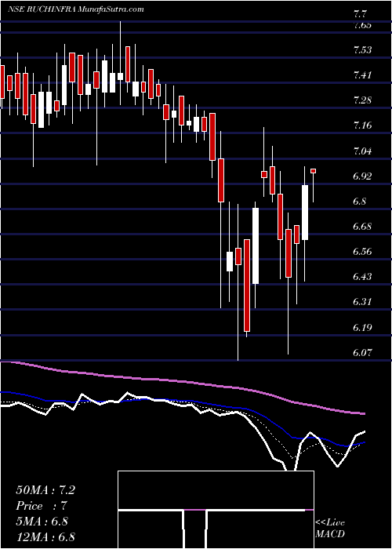Screen dimensions: 392x549
Task: Click the 6.68 price axis label
Action: (x=362, y=227)
